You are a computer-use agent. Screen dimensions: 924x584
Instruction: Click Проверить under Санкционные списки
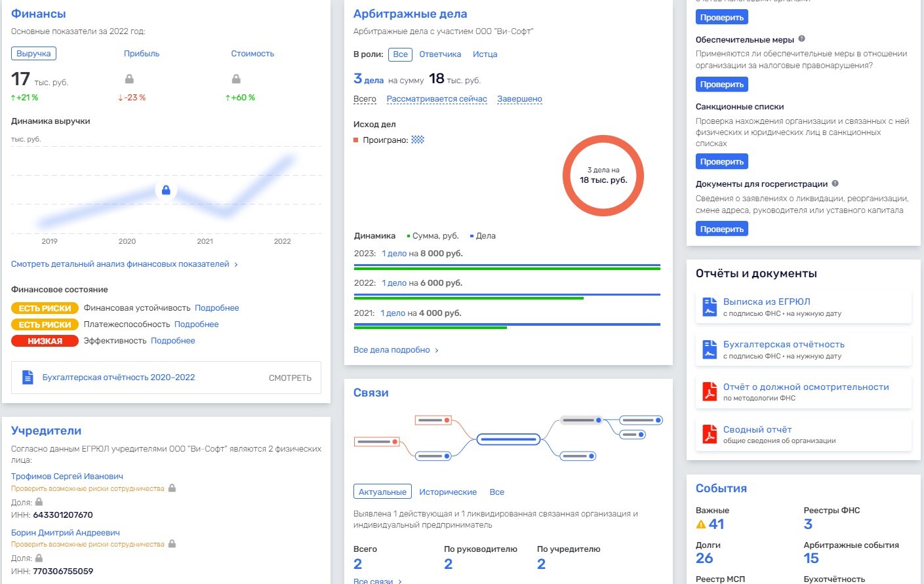tap(722, 162)
